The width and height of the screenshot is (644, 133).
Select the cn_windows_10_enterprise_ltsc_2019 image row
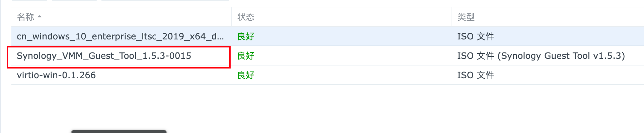coord(328,36)
